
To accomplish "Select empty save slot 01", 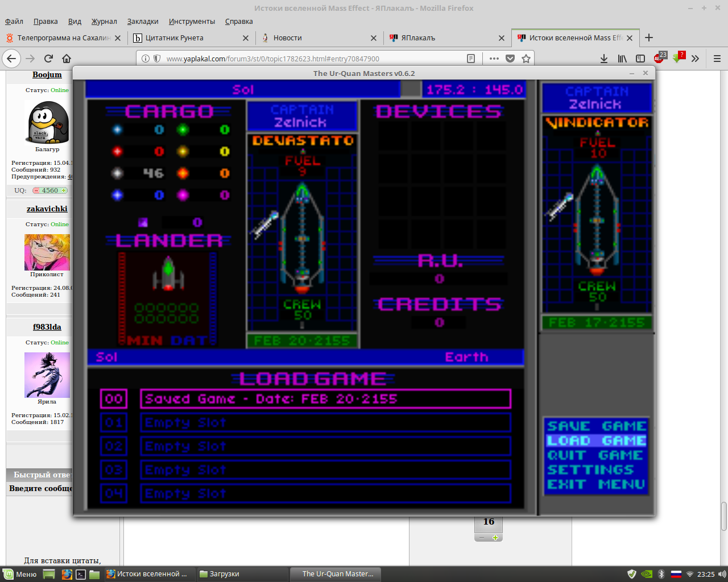I will (325, 423).
